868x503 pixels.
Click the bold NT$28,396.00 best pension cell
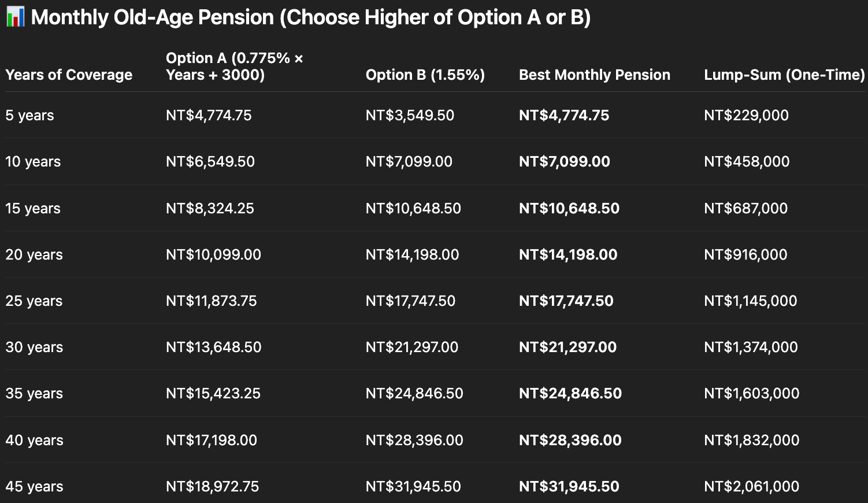click(570, 440)
